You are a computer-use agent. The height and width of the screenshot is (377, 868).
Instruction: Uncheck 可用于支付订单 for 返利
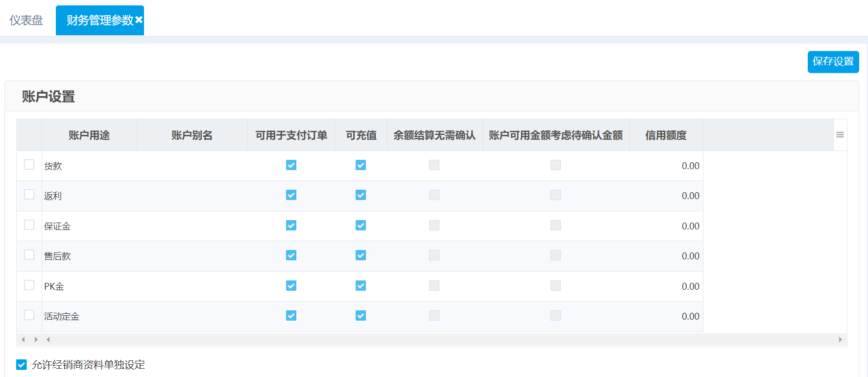[291, 195]
